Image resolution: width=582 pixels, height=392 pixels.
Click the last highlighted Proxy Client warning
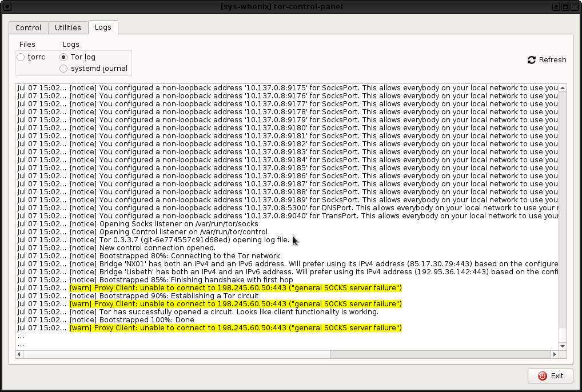coord(236,328)
